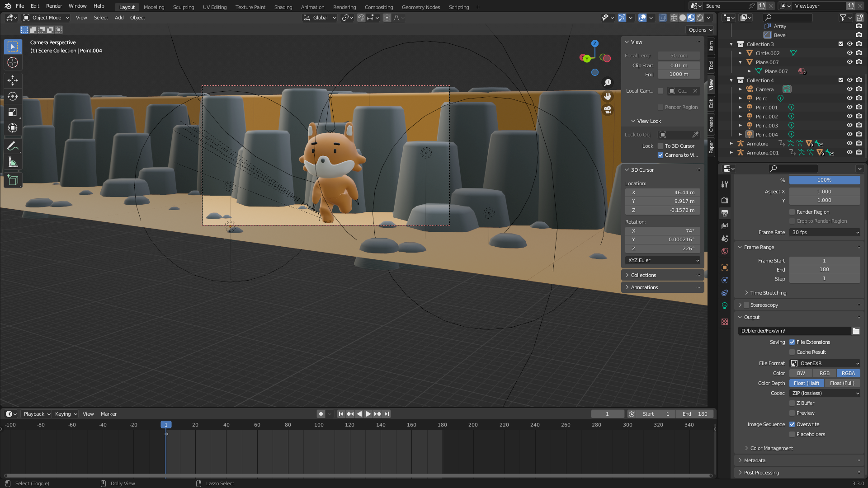Open the File Format OpenEXR dropdown

click(x=825, y=363)
